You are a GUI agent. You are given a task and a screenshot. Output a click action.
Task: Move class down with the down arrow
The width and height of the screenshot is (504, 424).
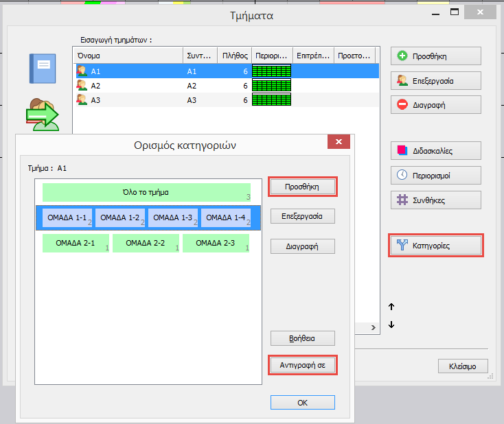[391, 325]
